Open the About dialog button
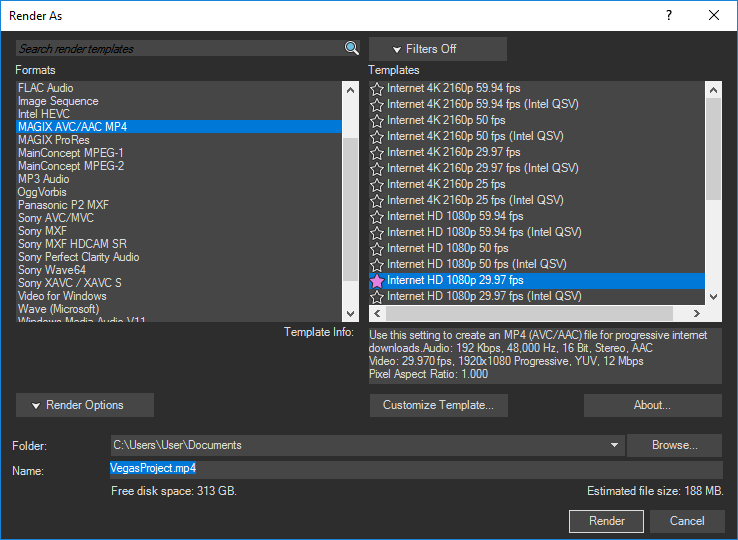 (x=652, y=405)
